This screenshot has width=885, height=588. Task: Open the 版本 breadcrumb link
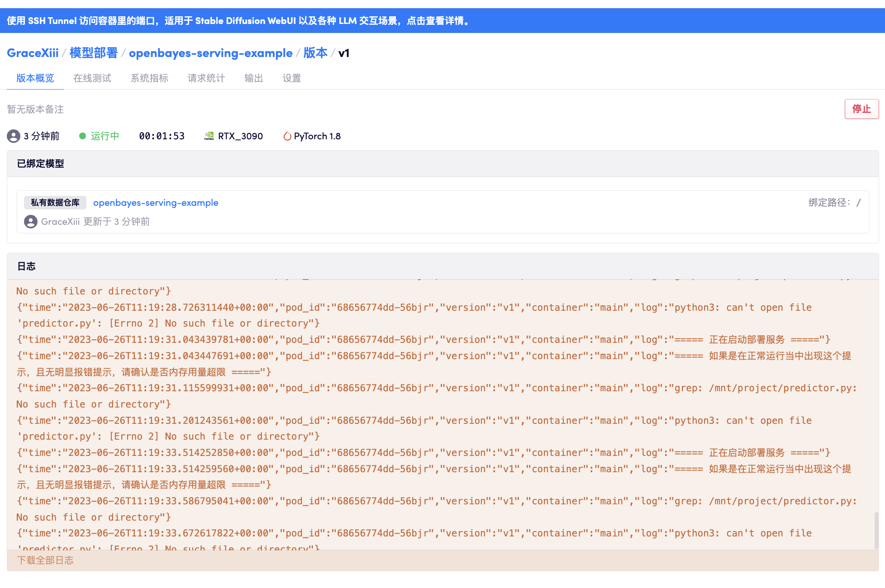tap(315, 53)
